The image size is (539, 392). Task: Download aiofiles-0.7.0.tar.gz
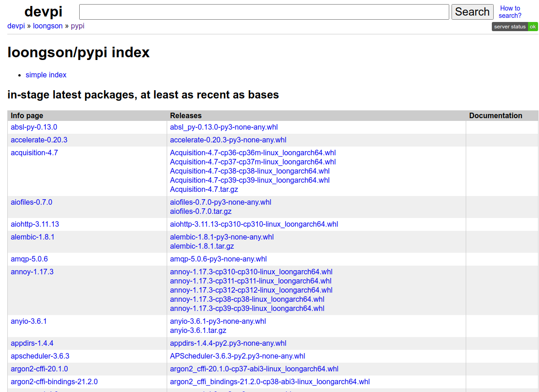[x=201, y=212]
